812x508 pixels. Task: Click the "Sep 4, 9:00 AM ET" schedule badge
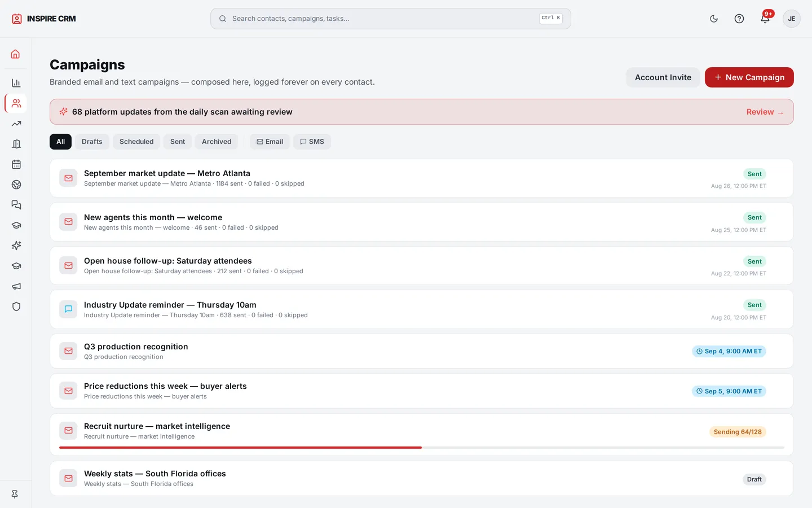pyautogui.click(x=729, y=351)
